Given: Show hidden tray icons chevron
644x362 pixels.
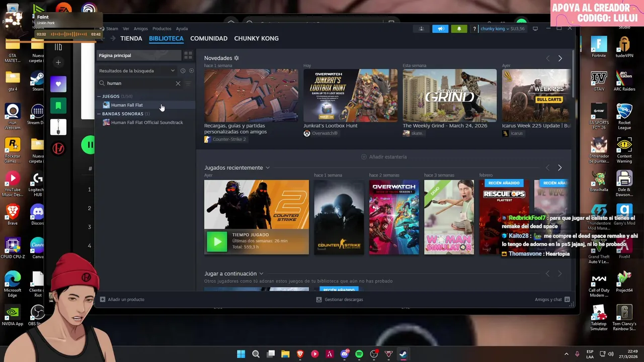Looking at the screenshot, I should pyautogui.click(x=566, y=354).
